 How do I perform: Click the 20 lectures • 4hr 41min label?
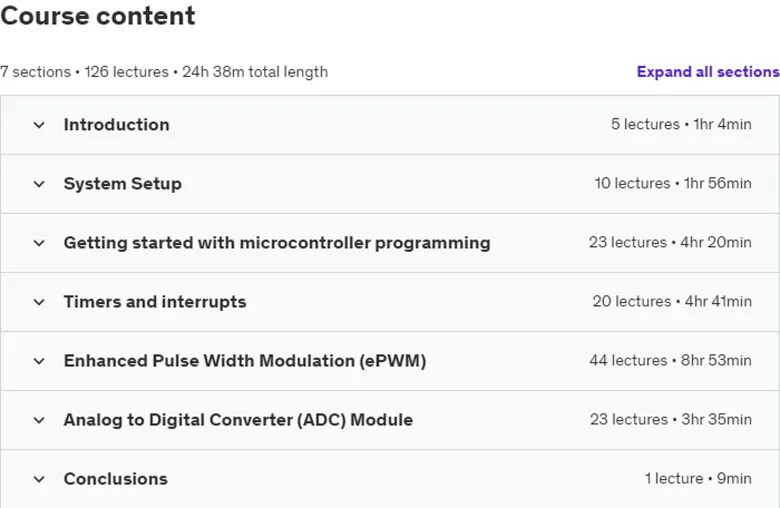coord(672,301)
